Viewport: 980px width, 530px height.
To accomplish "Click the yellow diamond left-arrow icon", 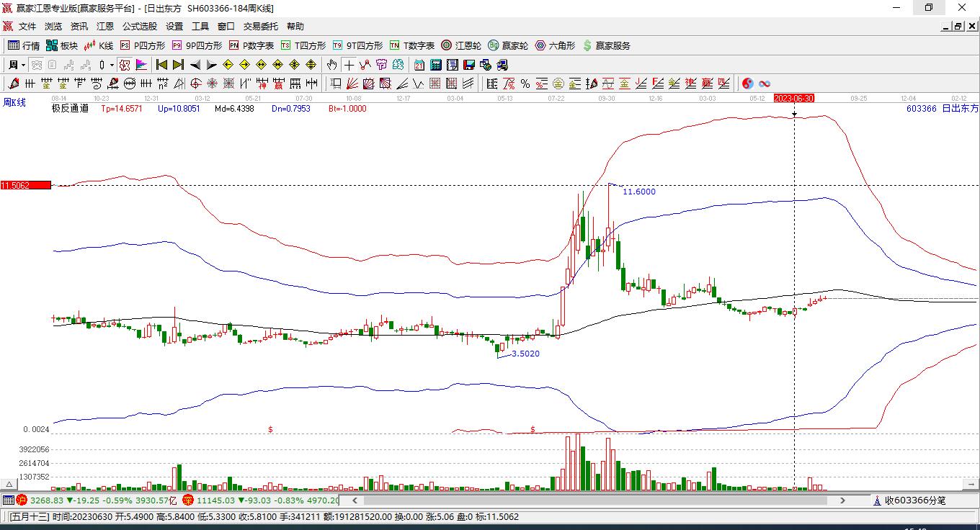I will click(228, 65).
